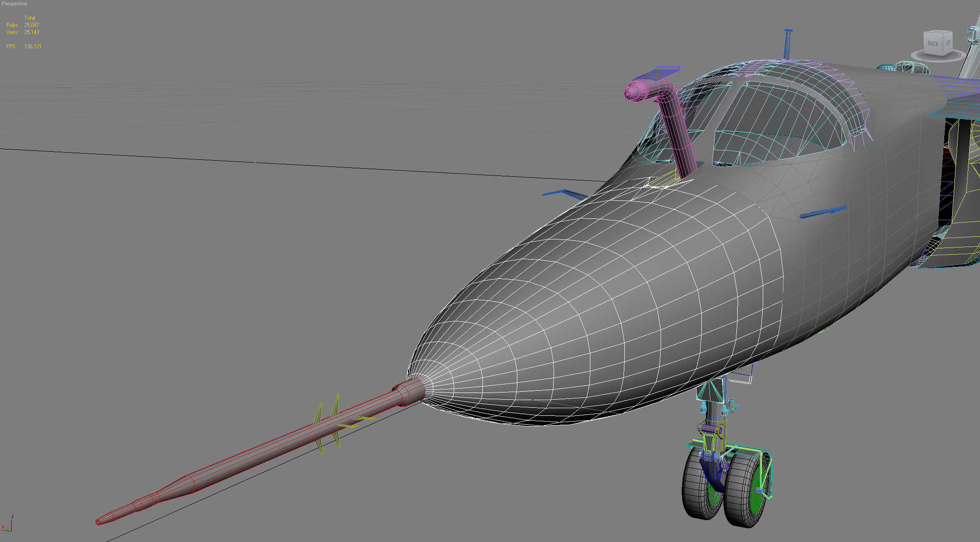The width and height of the screenshot is (980, 542).
Task: Open the Perspective viewport label menu
Action: (x=14, y=4)
